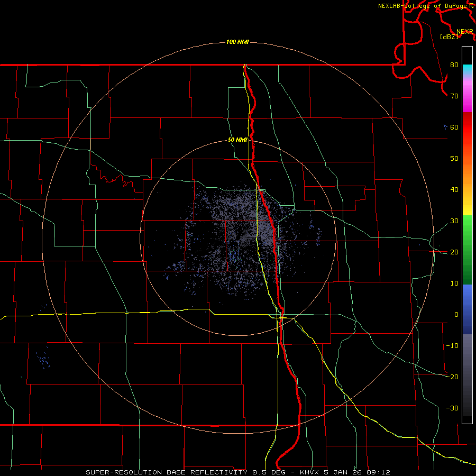The width and height of the screenshot is (476, 476).
Task: Click the 30 value on the dBZ scale
Action: [454, 221]
